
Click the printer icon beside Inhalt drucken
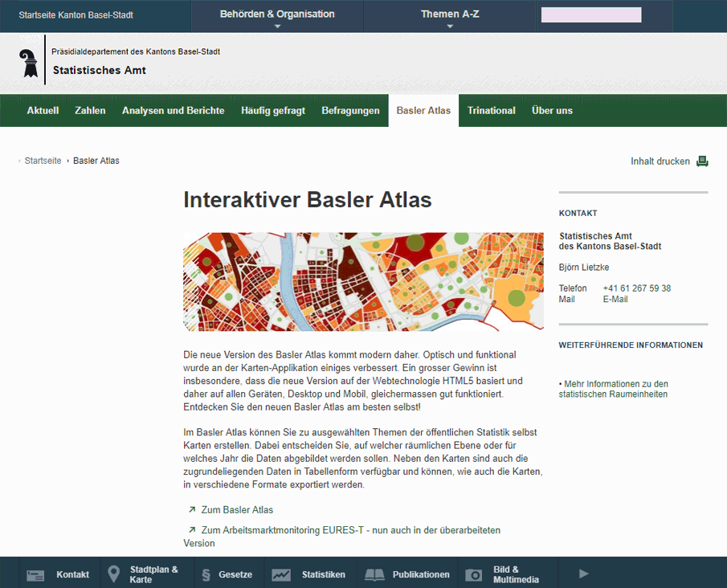tap(702, 161)
